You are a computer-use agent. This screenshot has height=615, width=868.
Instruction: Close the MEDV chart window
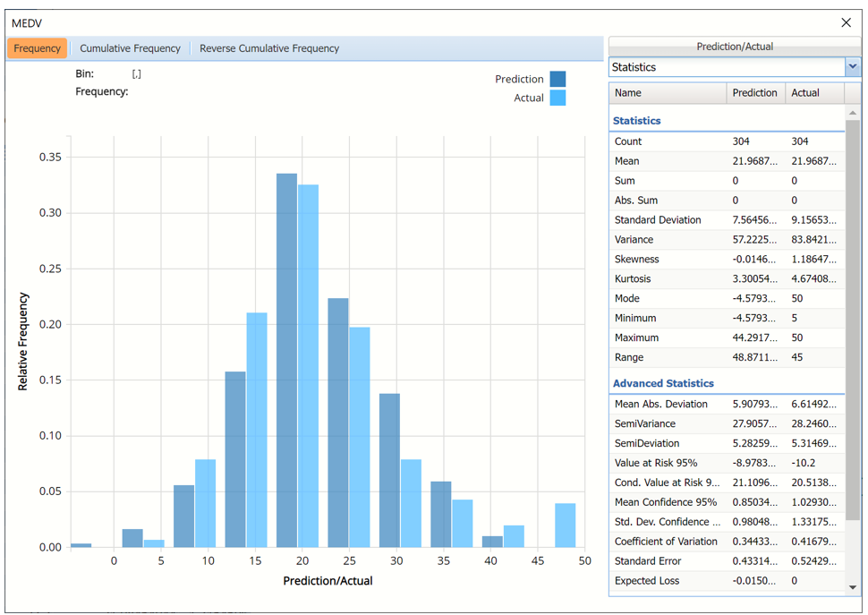(846, 23)
